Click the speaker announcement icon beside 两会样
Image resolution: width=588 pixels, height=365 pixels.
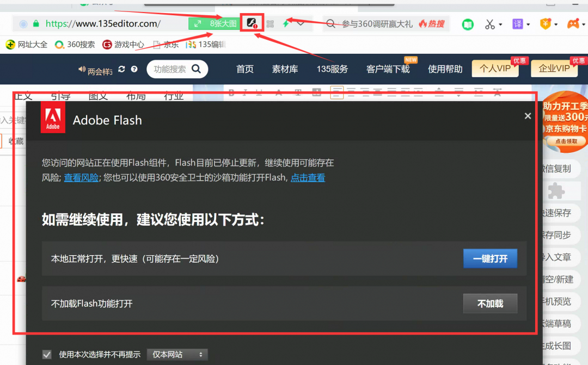(x=82, y=69)
